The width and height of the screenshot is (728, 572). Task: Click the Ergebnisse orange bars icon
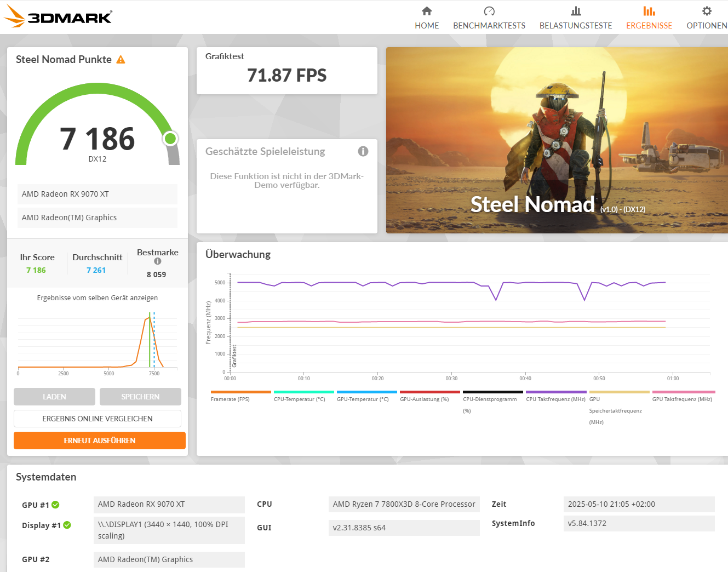coord(649,11)
